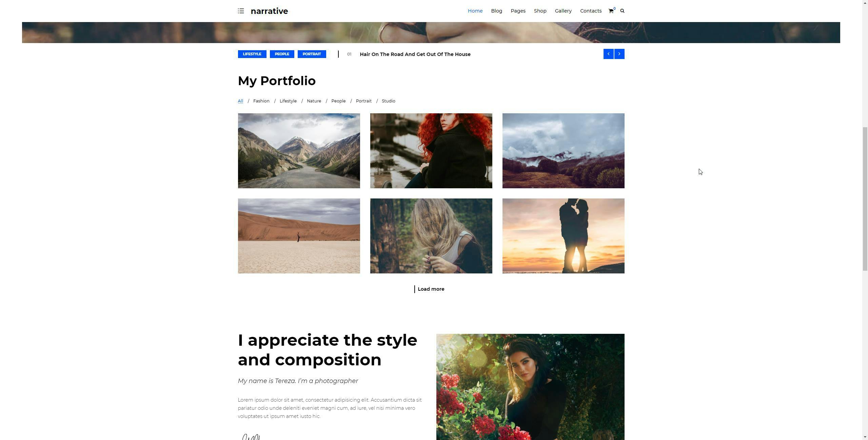Click the LIFESTYLE category tag
The width and height of the screenshot is (868, 440).
(x=252, y=54)
